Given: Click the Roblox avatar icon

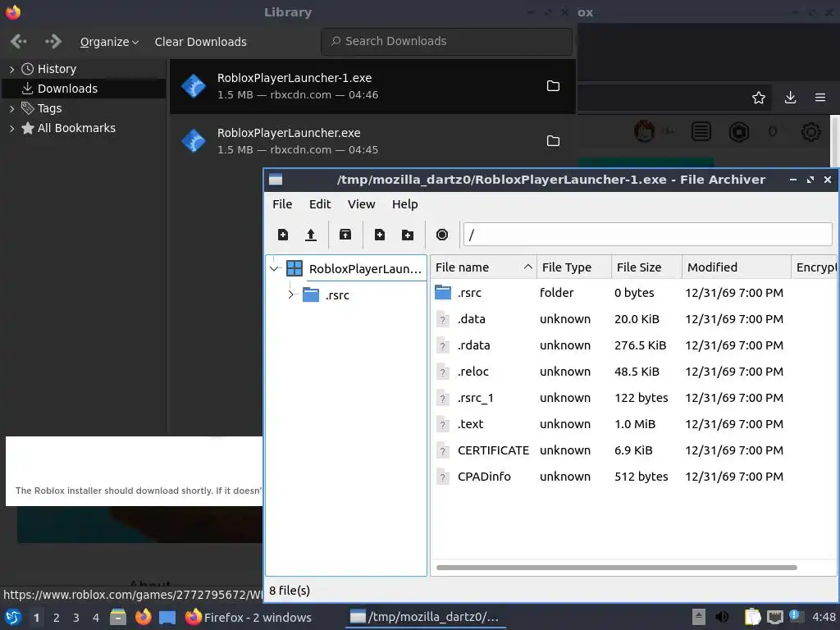Looking at the screenshot, I should [x=645, y=131].
